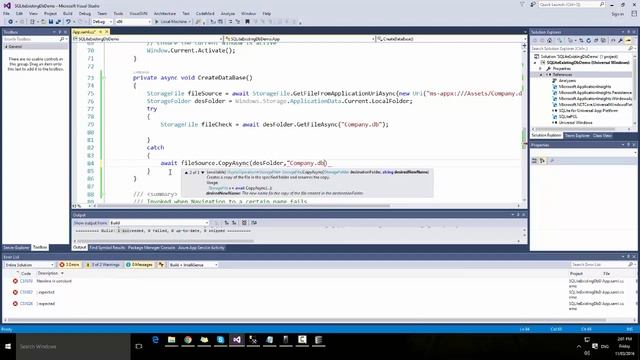Open the Show output from Build dropdown
This screenshot has height=360, width=640.
[x=159, y=223]
